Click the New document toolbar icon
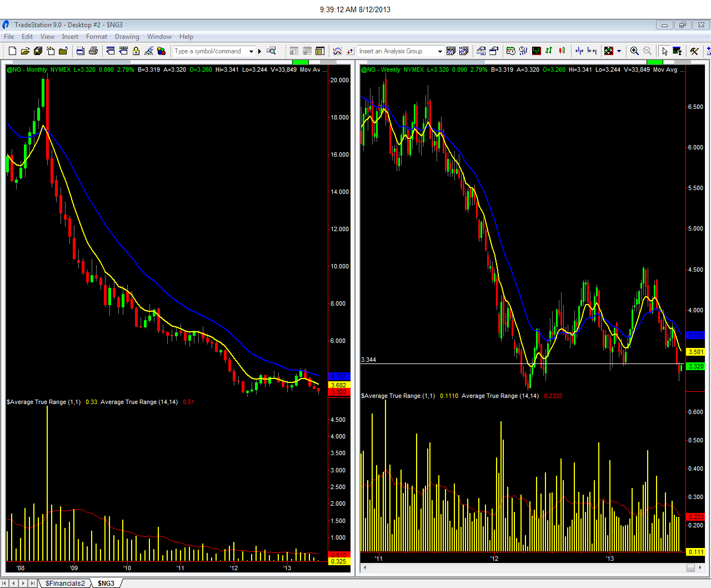The height and width of the screenshot is (588, 711). click(x=12, y=51)
